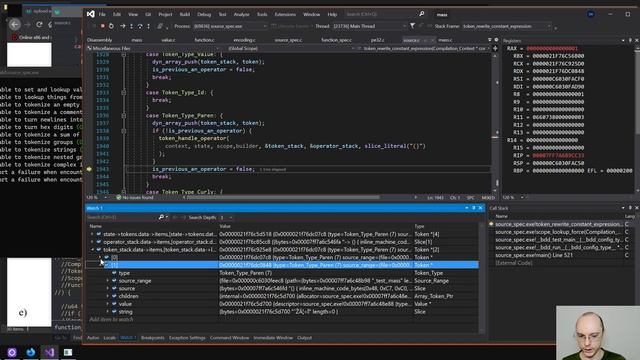The height and width of the screenshot is (360, 640).
Task: Switch to the function.c tab
Action: (204, 40)
